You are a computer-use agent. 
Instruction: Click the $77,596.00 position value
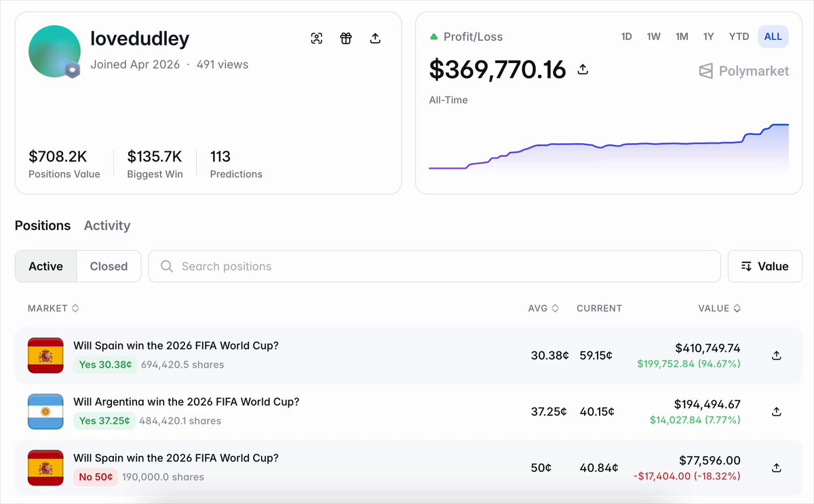(710, 461)
